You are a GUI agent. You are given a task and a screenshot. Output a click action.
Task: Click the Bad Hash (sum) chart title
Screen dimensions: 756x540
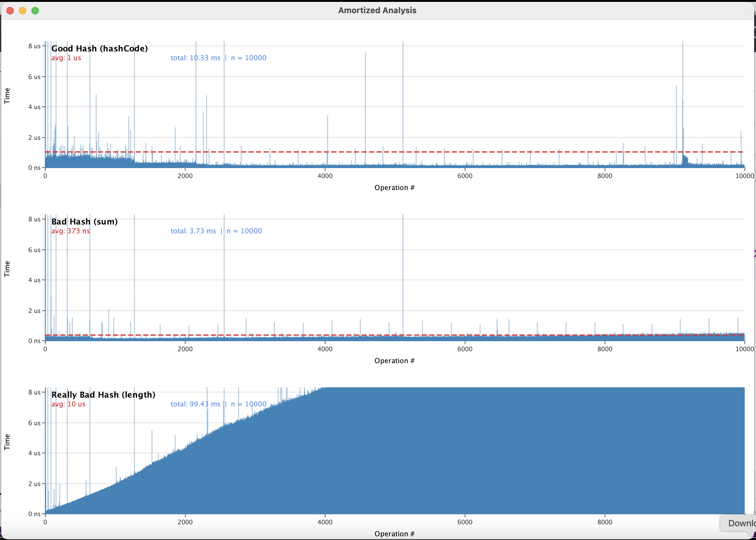coord(84,222)
